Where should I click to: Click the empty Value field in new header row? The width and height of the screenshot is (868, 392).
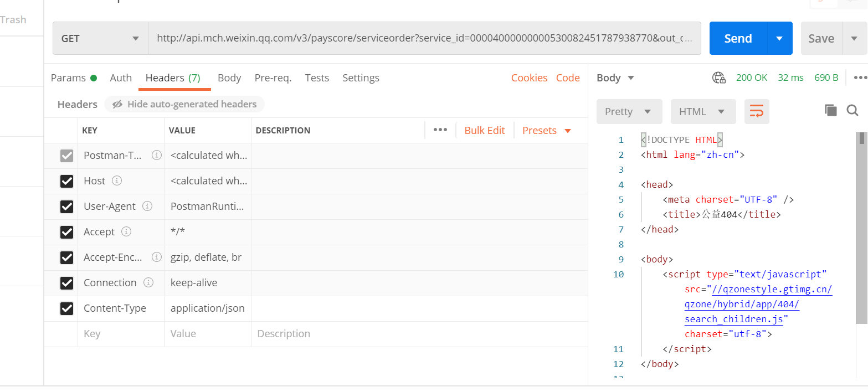pyautogui.click(x=208, y=334)
